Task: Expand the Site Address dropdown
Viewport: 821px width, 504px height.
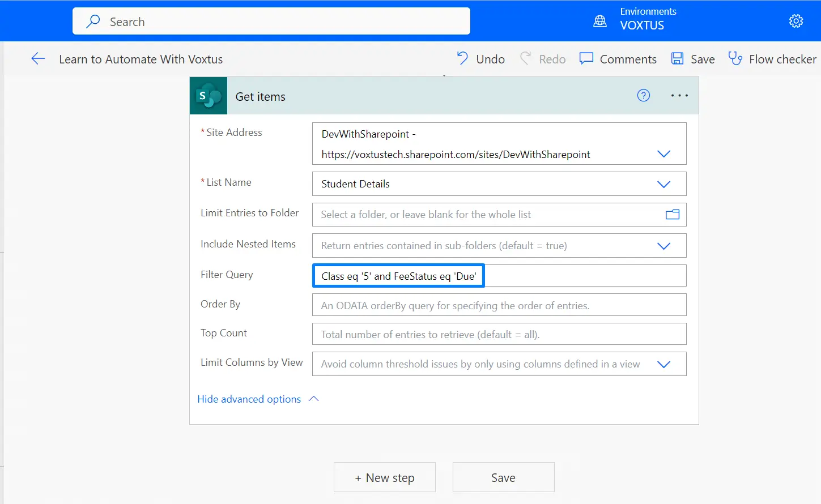Action: click(663, 154)
